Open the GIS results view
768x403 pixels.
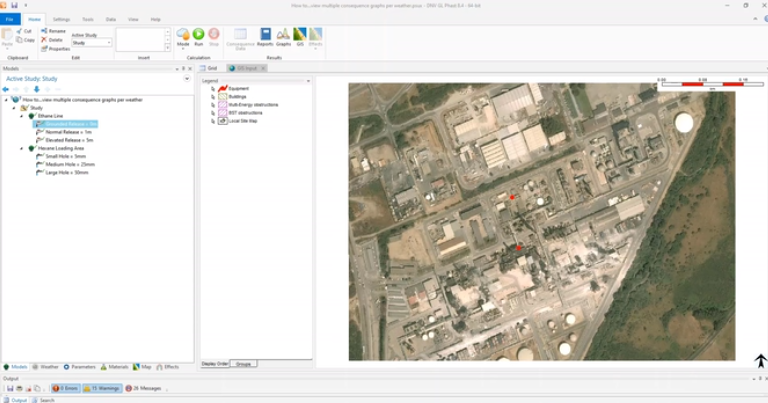pos(300,37)
